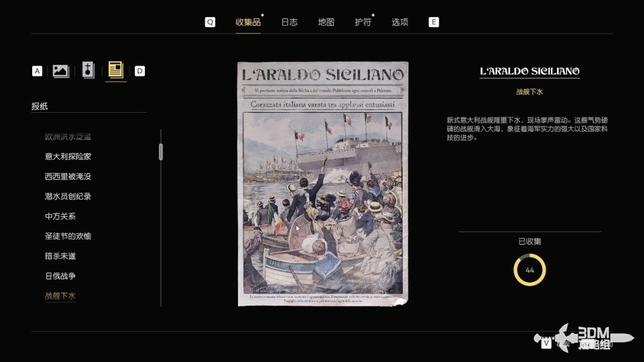The height and width of the screenshot is (362, 644).
Task: Click the D key category prompt
Action: coord(140,71)
